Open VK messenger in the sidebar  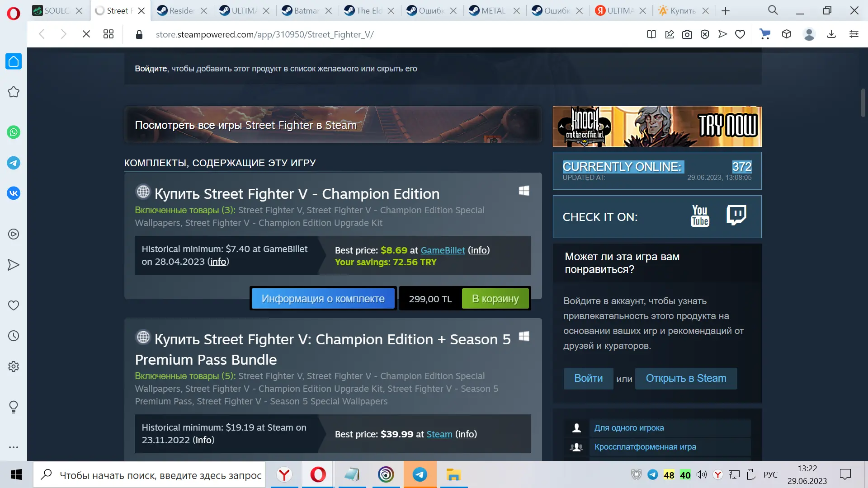[x=14, y=193]
